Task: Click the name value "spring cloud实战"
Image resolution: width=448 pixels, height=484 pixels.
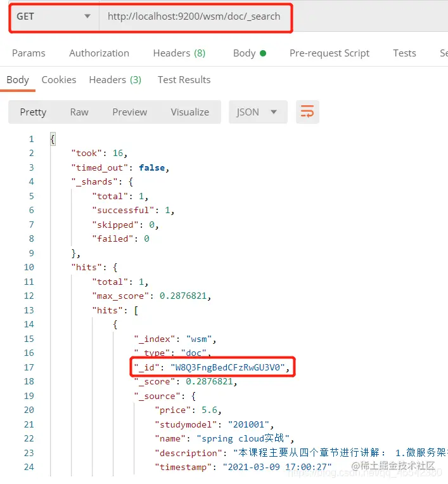Action: coord(243,438)
